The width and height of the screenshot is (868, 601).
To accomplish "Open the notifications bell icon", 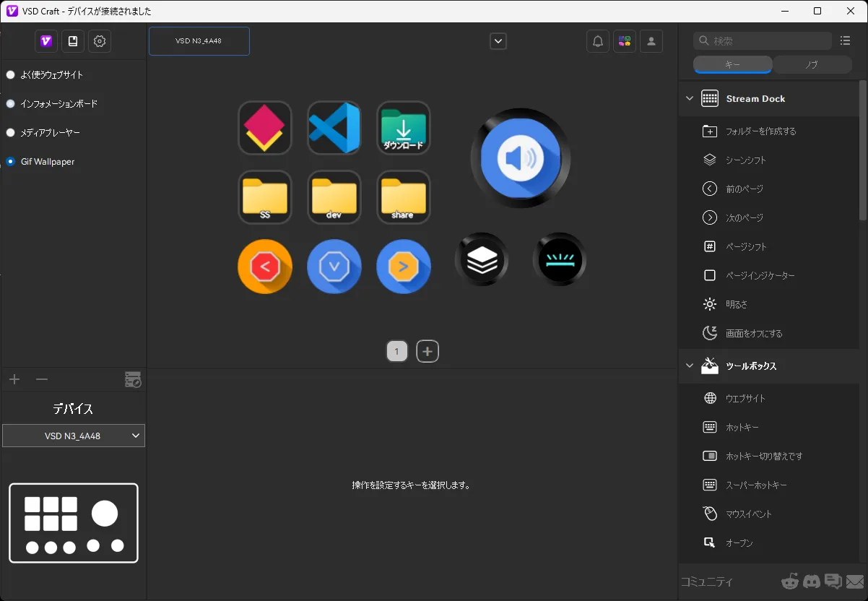I will [x=598, y=41].
